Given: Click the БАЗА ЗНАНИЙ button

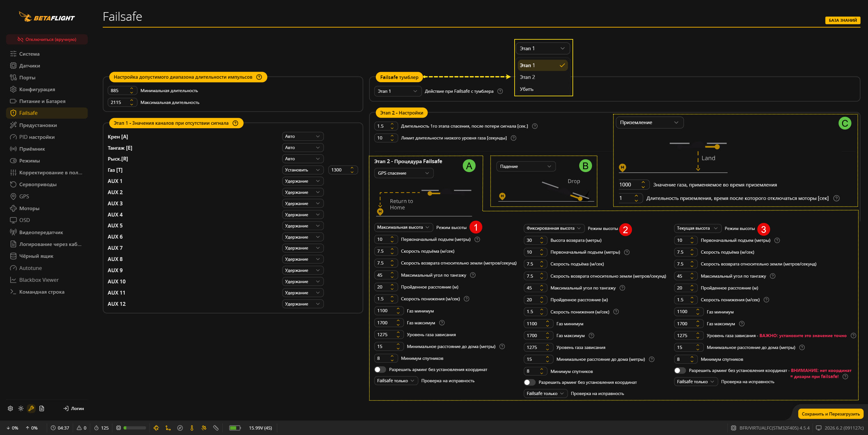Looking at the screenshot, I should [842, 20].
